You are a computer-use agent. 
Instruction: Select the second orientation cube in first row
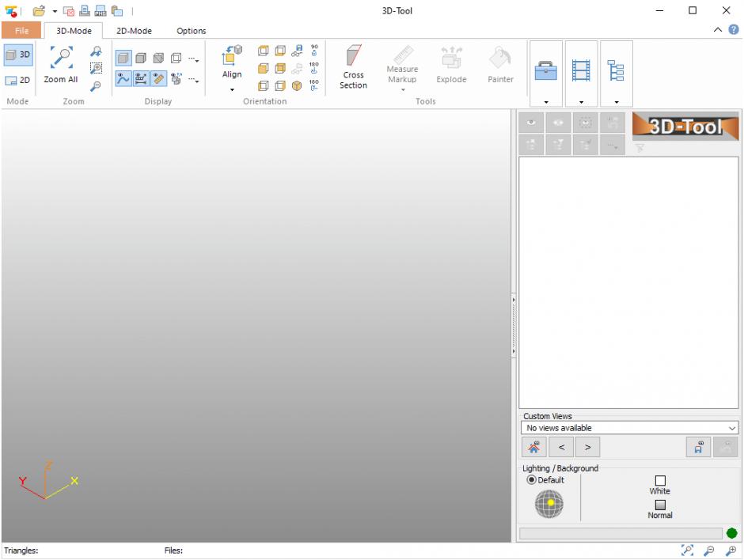pos(280,51)
